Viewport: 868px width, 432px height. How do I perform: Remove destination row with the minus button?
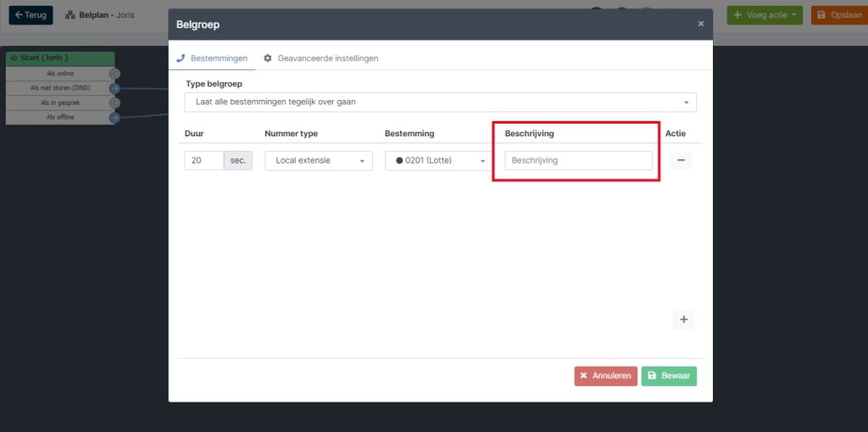pyautogui.click(x=681, y=160)
